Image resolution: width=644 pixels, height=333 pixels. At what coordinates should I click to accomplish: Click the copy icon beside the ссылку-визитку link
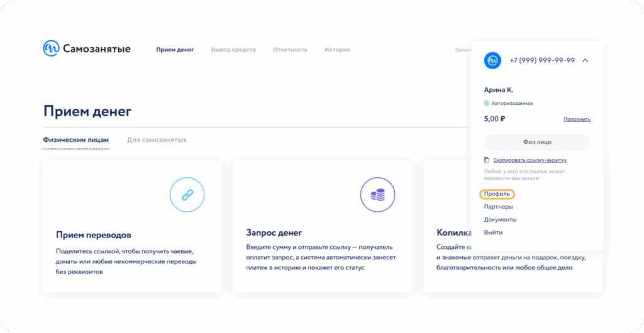(487, 160)
